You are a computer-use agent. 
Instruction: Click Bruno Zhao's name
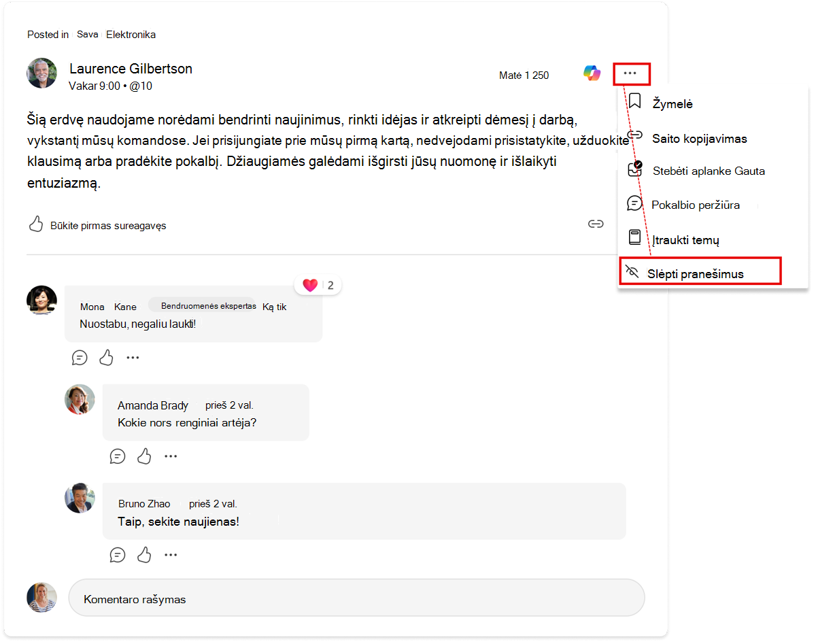(144, 504)
